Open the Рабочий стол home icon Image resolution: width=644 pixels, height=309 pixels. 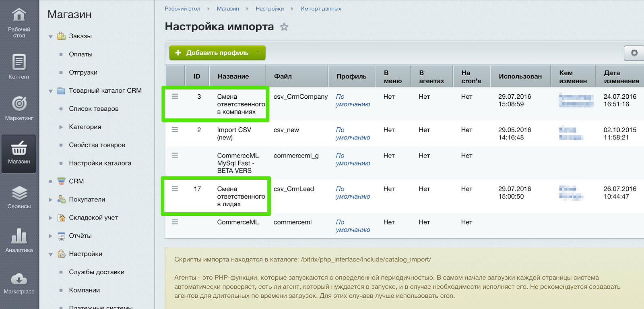coord(19,15)
